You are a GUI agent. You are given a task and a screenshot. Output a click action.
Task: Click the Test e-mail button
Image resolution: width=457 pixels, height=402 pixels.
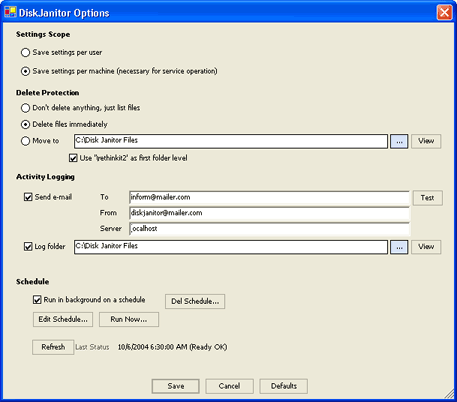(428, 198)
